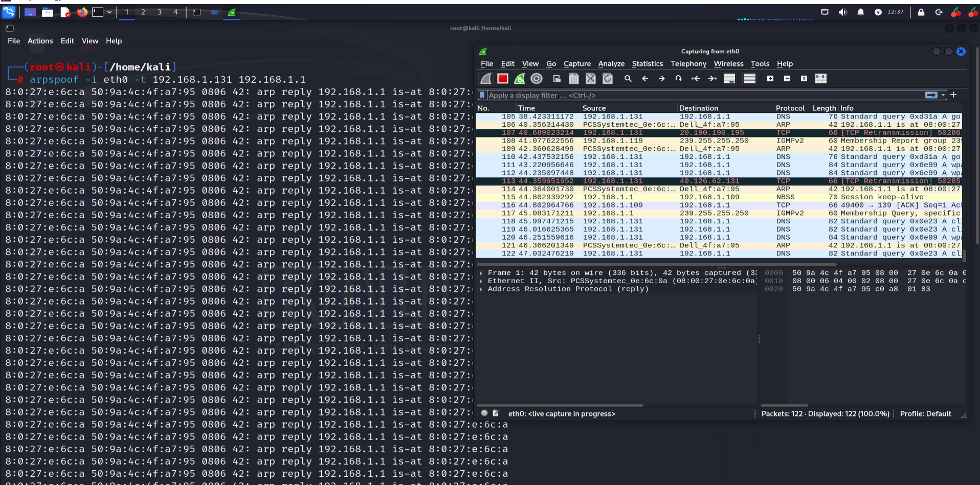Open the Wireless menu
The height and width of the screenshot is (485, 980).
click(728, 64)
